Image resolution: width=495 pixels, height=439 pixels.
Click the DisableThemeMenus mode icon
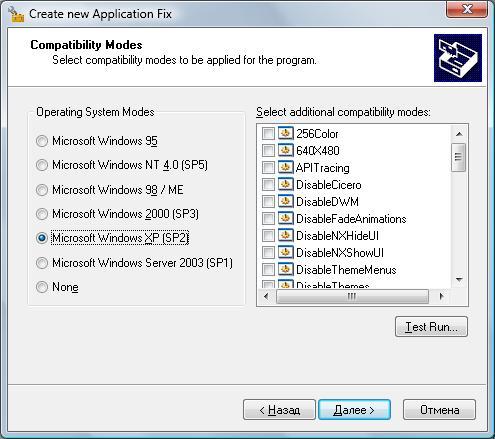click(x=285, y=269)
